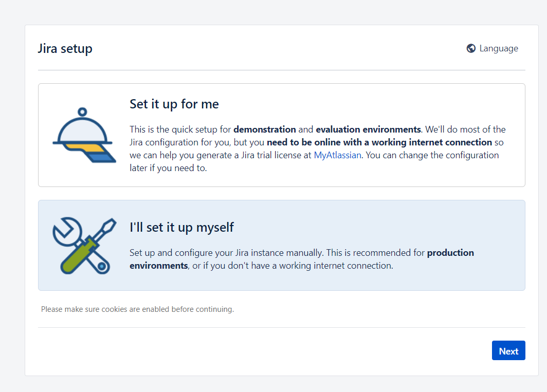
Task: Click the 'I'll set it up myself' title
Action: click(181, 227)
